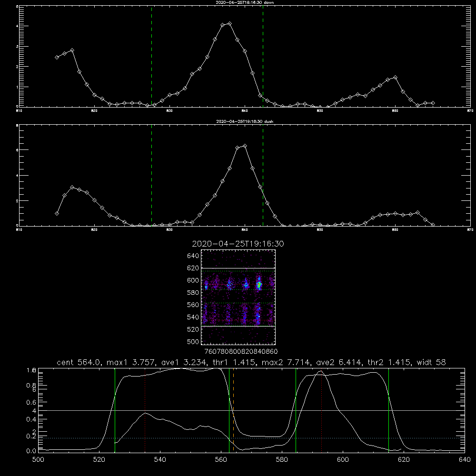The width and height of the screenshot is (476, 476).
Task: Click the '500' label on spectral image y-axis
Action: (x=193, y=341)
